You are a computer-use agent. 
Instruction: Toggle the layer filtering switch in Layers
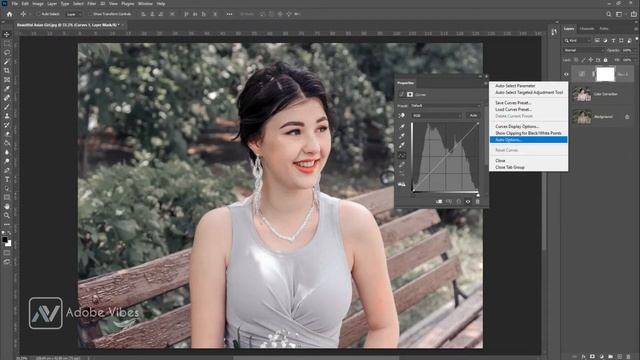coord(636,40)
